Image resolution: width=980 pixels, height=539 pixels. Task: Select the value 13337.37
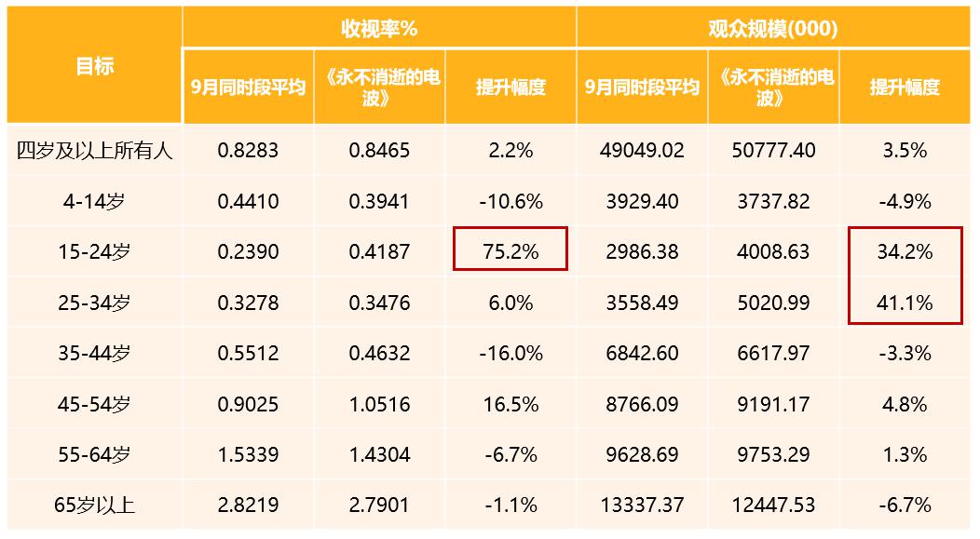coord(642,505)
